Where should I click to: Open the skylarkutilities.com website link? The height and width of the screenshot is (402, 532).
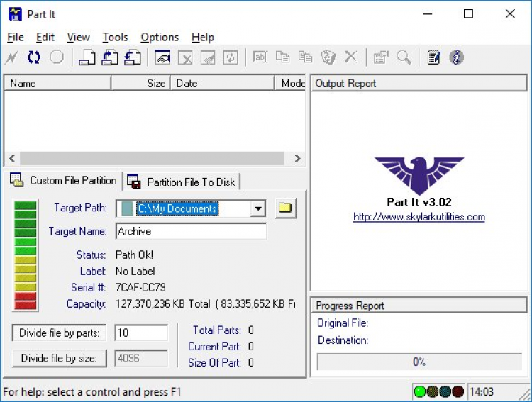pos(419,217)
